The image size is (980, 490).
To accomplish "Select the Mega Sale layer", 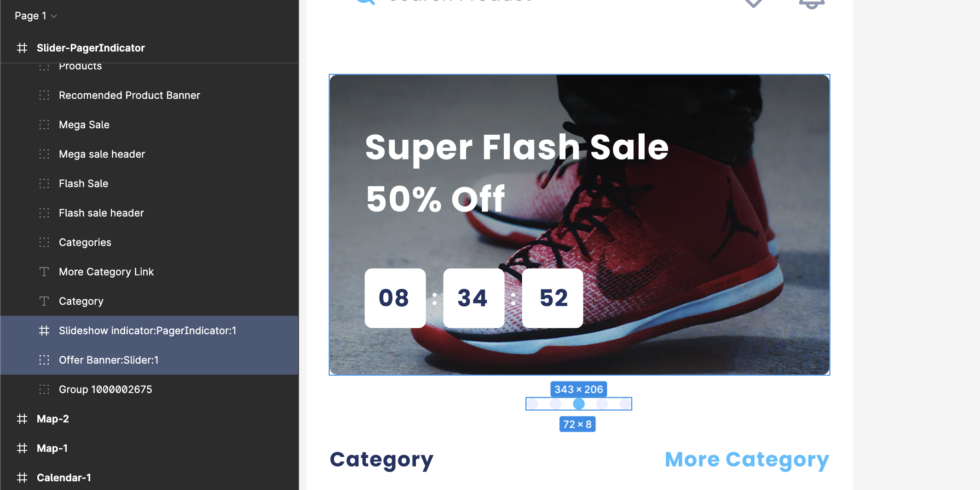I will [x=150, y=125].
